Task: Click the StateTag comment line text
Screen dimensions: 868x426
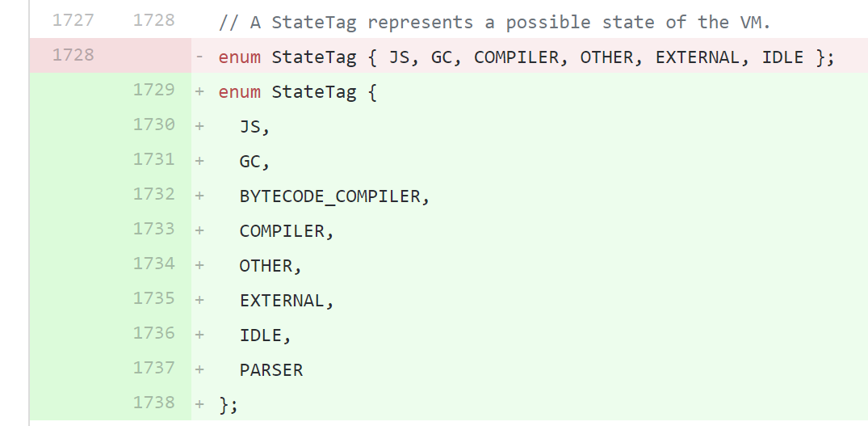Action: [x=495, y=23]
